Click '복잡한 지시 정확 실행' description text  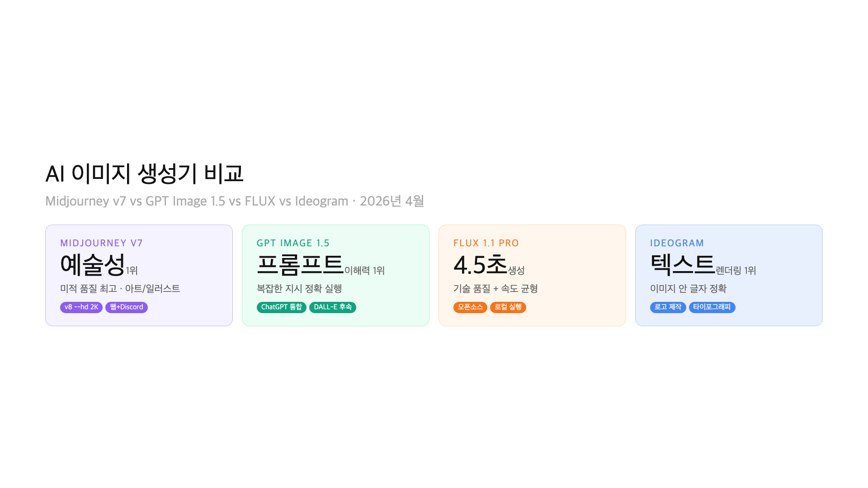(299, 289)
